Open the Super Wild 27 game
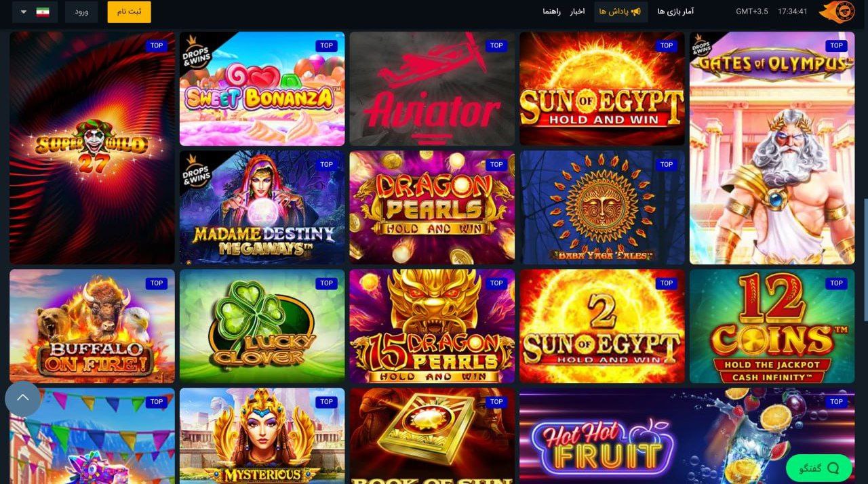Screen dimensions: 868x484 point(92,148)
